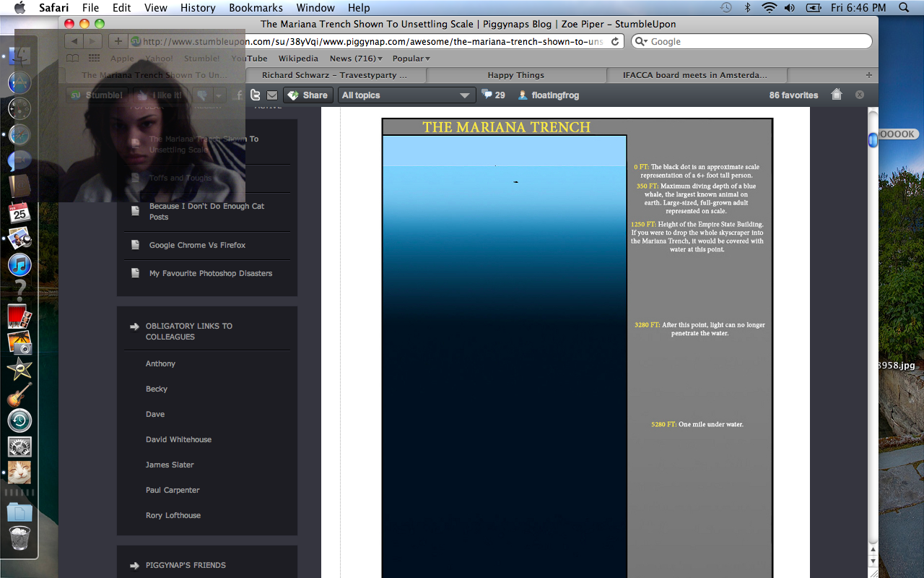Click the StumbleUpon home icon
This screenshot has height=578, width=924.
tap(837, 95)
